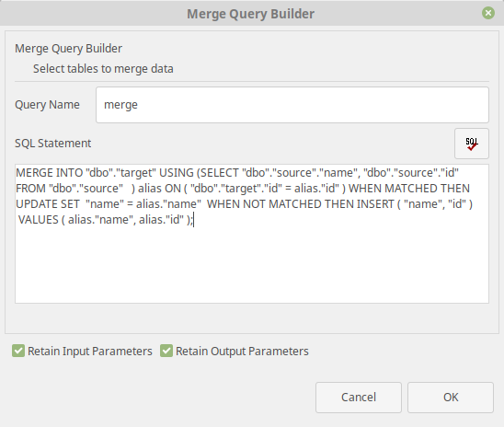504x427 pixels.
Task: Click the MERGE INTO keyword in SQL text
Action: [x=49, y=173]
